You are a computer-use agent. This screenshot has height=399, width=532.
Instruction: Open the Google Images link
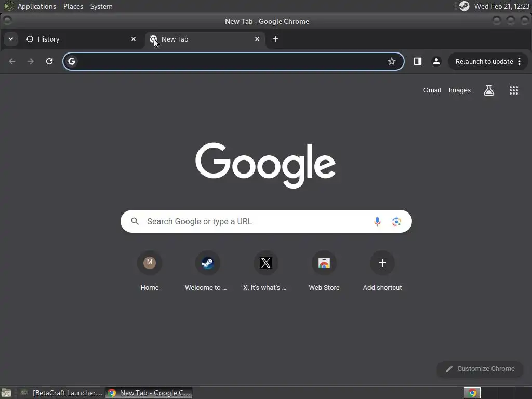coord(459,90)
